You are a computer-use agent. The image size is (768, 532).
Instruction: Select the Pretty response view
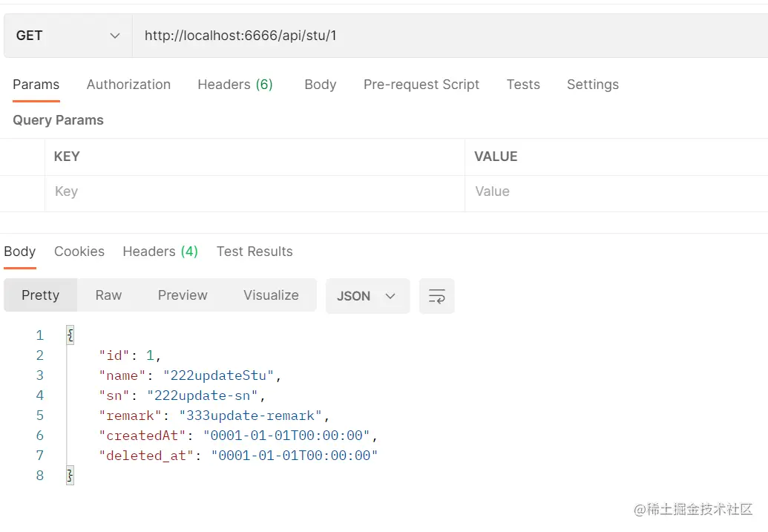pyautogui.click(x=40, y=295)
